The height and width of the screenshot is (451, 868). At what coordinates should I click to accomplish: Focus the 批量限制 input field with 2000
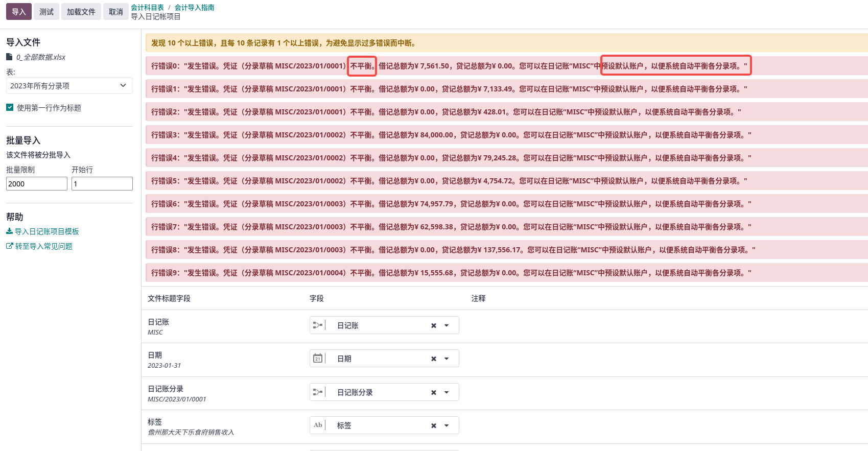[37, 183]
